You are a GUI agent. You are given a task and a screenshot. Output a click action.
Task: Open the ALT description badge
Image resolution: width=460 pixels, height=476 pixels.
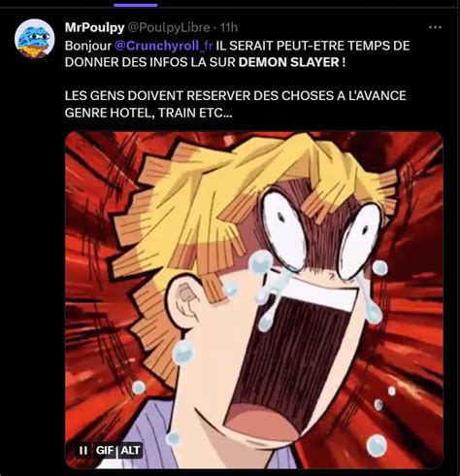[x=131, y=450]
